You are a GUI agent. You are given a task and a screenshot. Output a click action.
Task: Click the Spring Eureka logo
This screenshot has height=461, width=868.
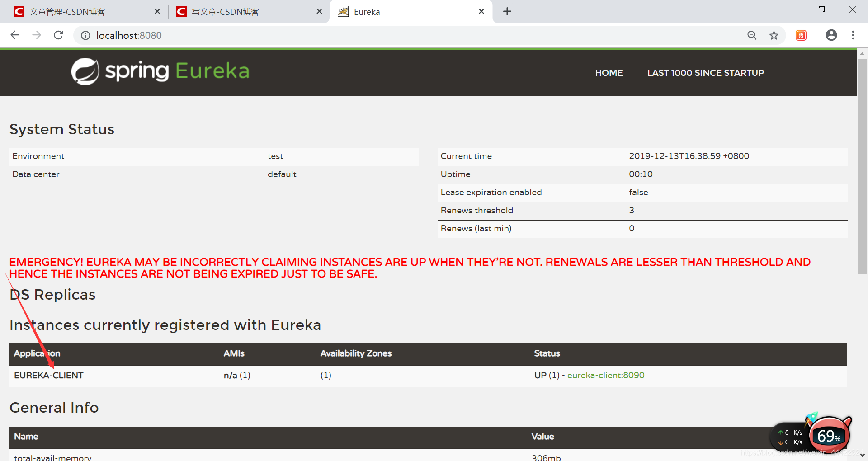(x=160, y=71)
